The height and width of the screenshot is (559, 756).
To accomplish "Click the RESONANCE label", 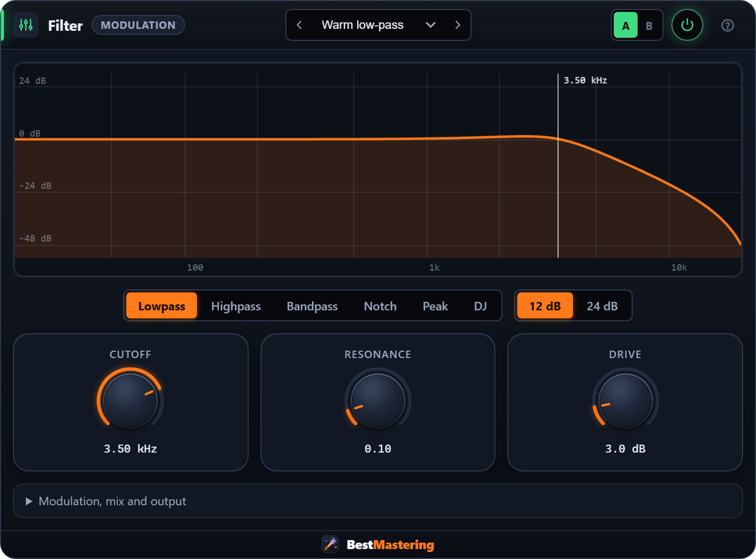I will pyautogui.click(x=378, y=355).
